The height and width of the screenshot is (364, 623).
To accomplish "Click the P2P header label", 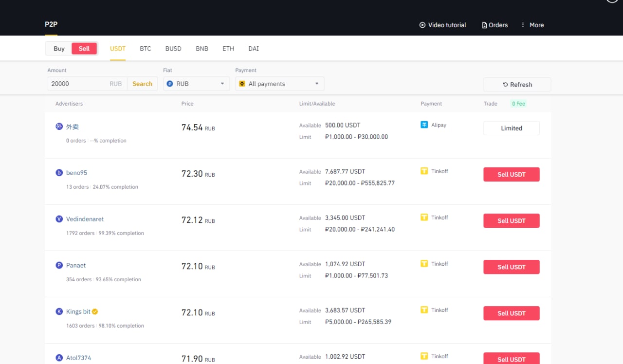I will click(51, 24).
